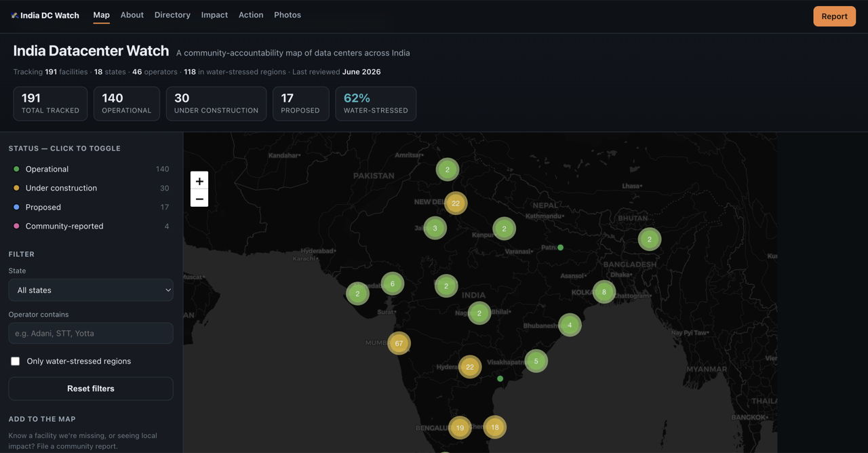This screenshot has height=453, width=868.
Task: Click the pink Community-reported color dot
Action: tap(16, 226)
